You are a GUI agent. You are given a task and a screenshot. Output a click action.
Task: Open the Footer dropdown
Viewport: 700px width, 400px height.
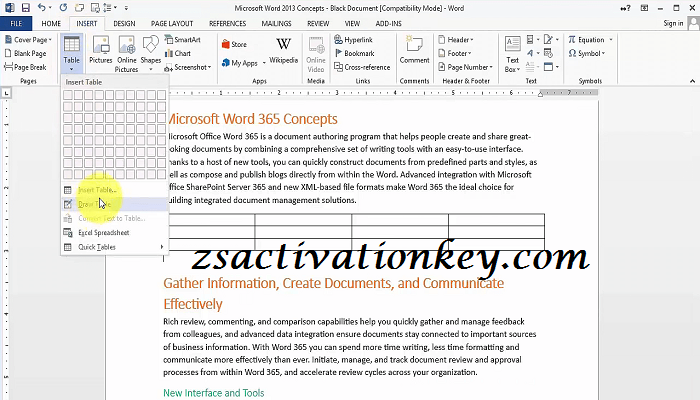click(470, 54)
